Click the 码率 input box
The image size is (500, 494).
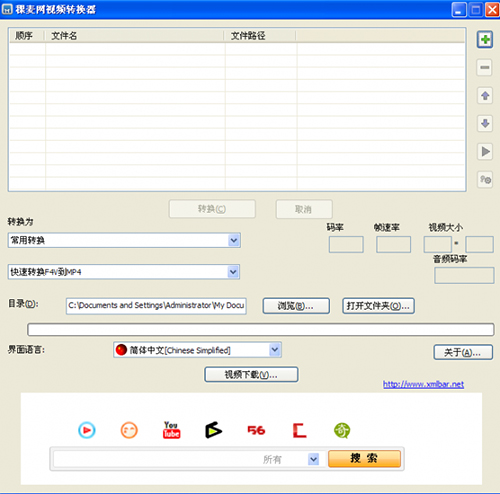(346, 245)
